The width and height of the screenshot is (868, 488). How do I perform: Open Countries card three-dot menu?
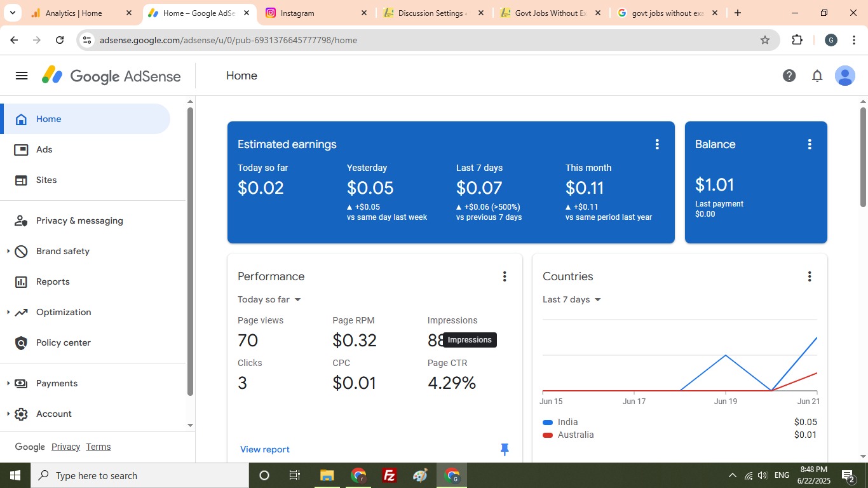click(810, 276)
